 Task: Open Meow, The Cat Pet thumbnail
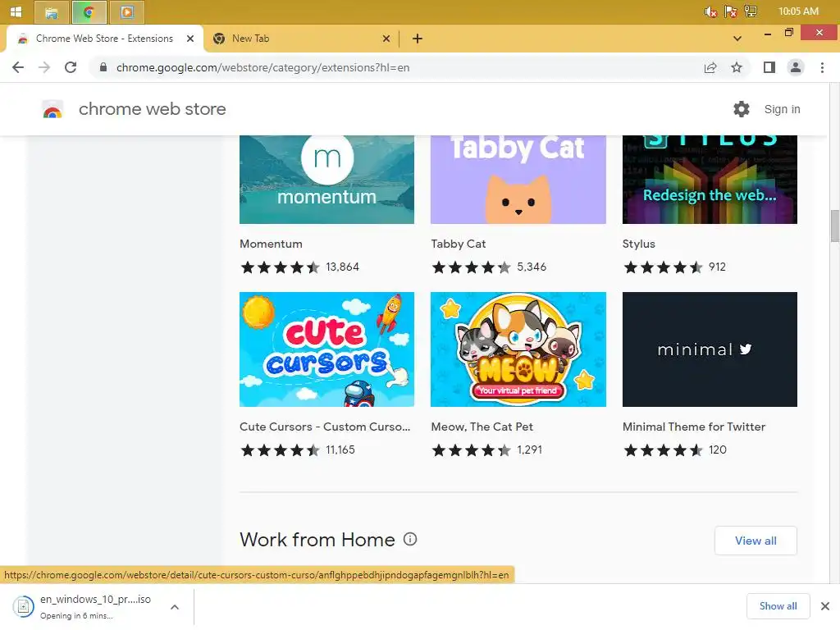(518, 349)
